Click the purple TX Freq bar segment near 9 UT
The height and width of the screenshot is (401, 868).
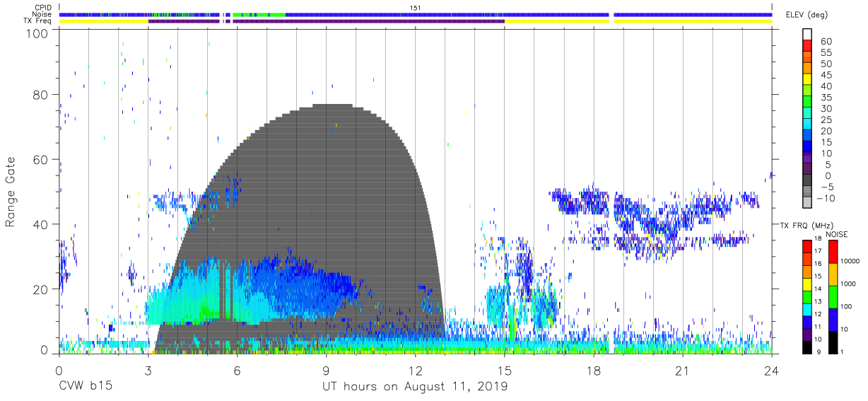(x=368, y=21)
